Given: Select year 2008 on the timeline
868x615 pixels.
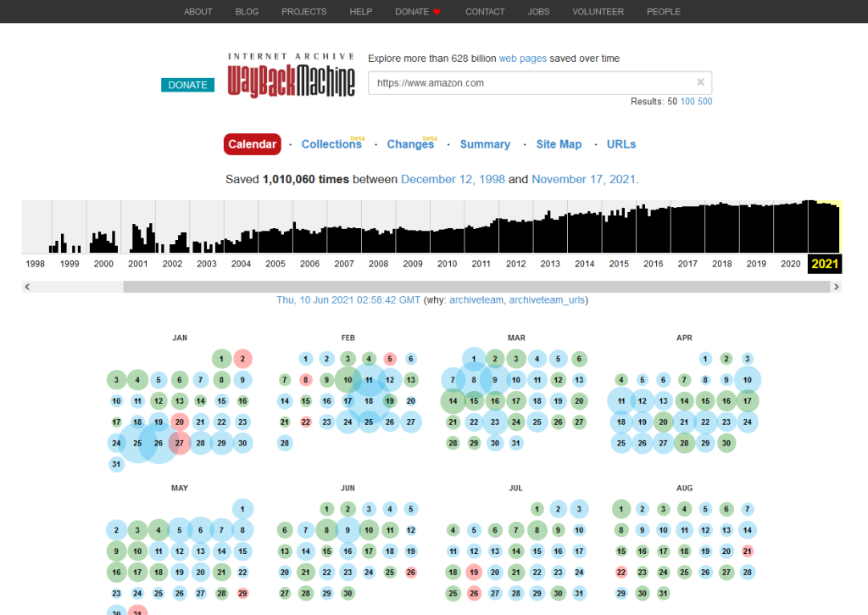Looking at the screenshot, I should pos(379,264).
